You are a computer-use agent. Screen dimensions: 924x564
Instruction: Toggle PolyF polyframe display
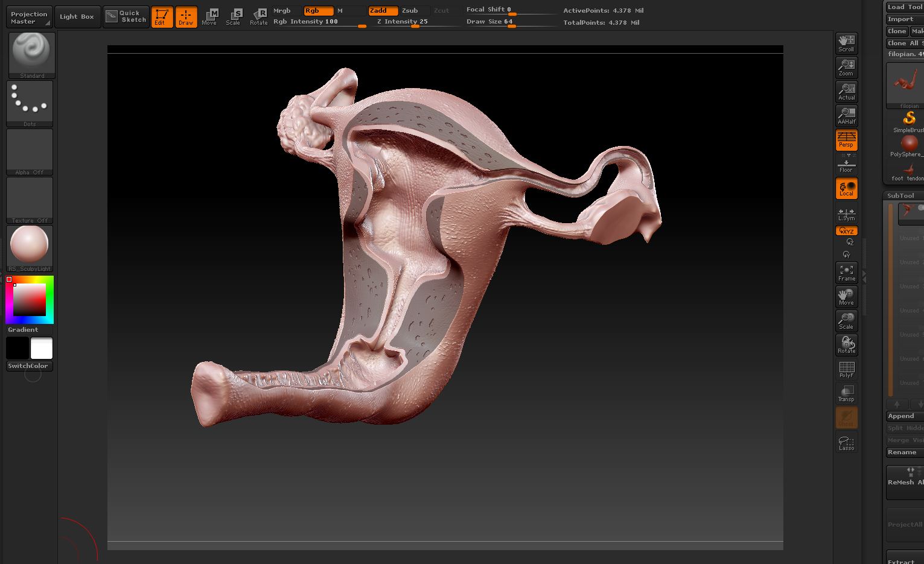pos(846,369)
